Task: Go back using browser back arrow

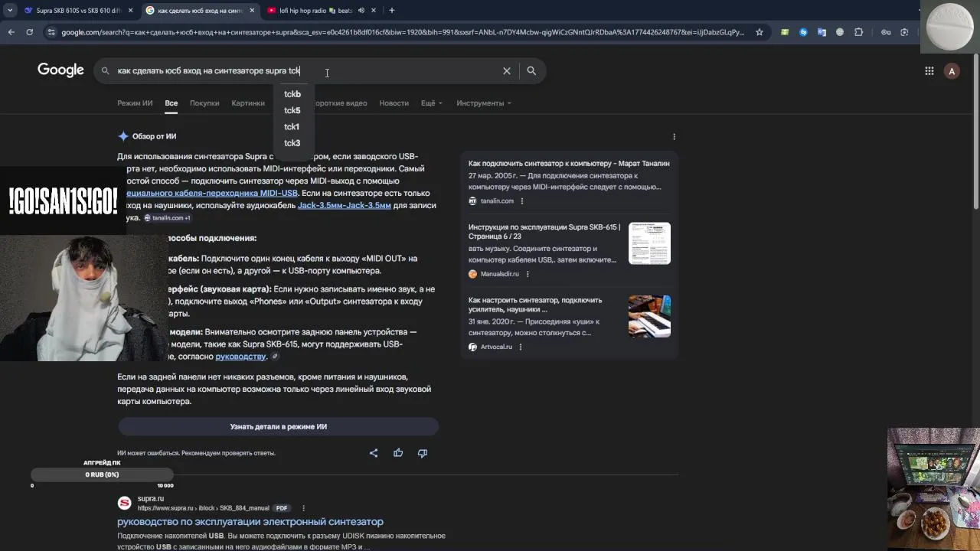Action: [x=11, y=32]
